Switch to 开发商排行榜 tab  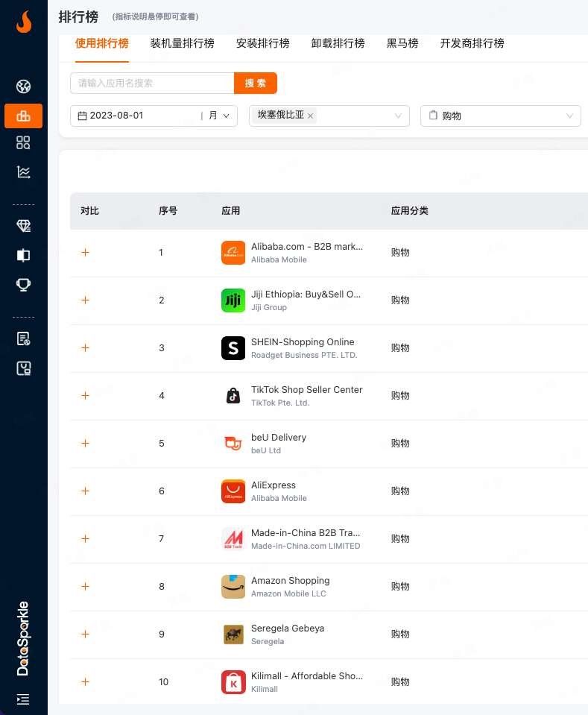point(472,43)
